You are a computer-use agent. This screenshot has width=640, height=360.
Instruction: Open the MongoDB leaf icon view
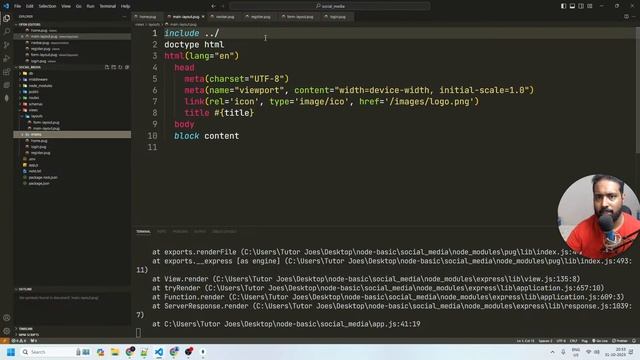pyautogui.click(x=7, y=98)
